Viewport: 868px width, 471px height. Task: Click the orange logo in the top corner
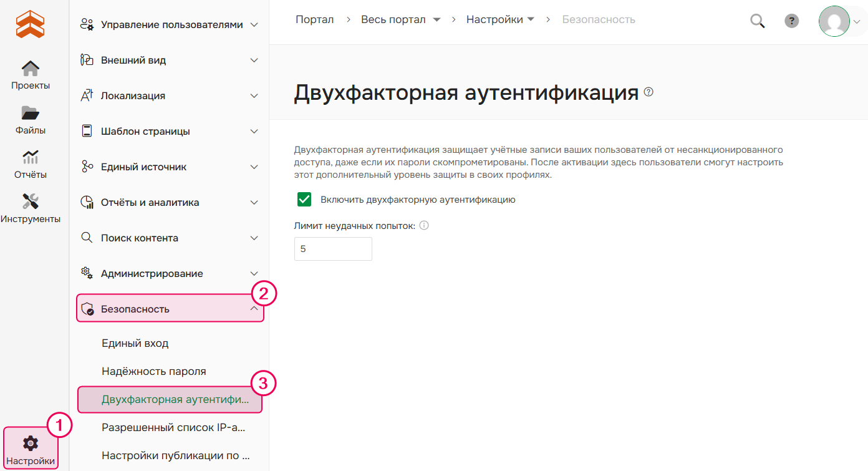[x=30, y=24]
